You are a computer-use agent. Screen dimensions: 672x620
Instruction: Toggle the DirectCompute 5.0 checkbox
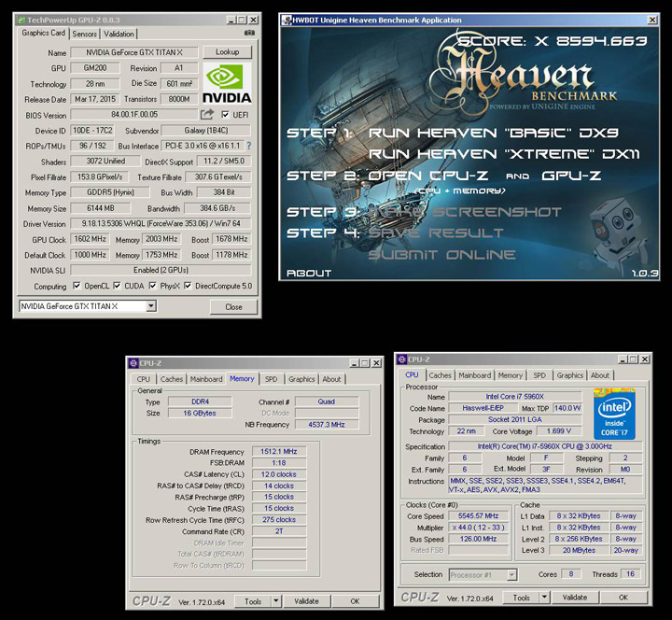click(188, 286)
